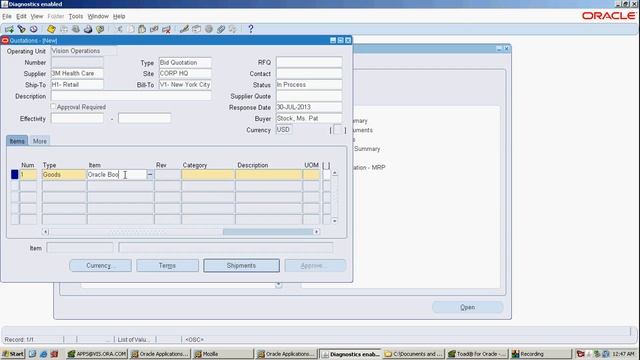The width and height of the screenshot is (640, 360).
Task: Click the Next Step toolbar icon
Action: pos(64,29)
